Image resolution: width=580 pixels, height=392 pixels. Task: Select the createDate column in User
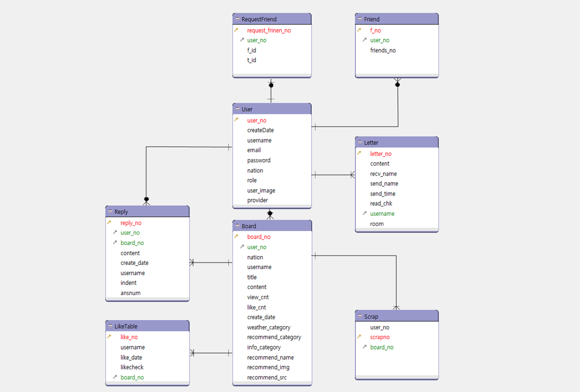coord(260,130)
